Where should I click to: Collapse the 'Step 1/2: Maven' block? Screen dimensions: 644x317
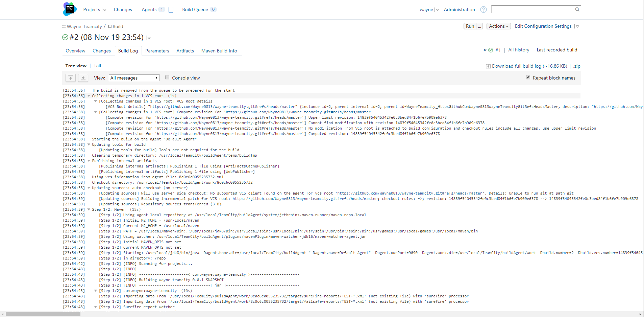tap(89, 209)
